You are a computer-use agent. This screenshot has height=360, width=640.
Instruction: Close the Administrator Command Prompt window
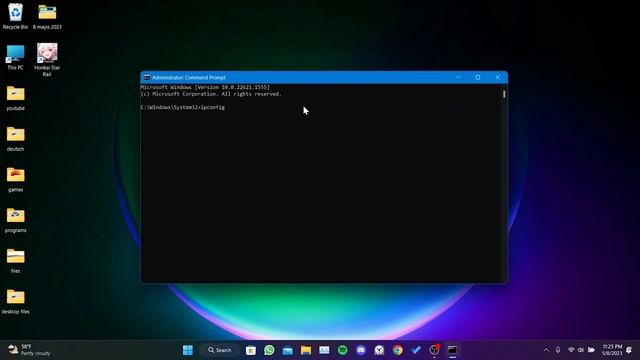tap(498, 77)
